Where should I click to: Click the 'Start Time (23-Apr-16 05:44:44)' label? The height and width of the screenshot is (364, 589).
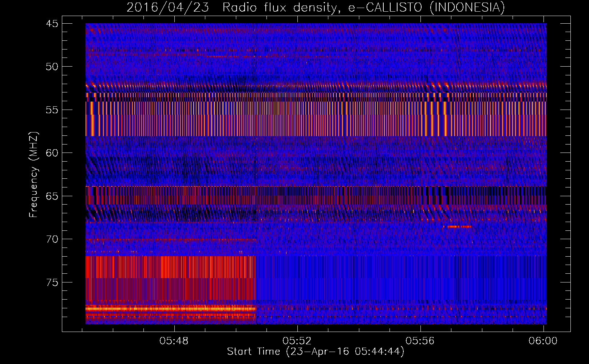316,352
